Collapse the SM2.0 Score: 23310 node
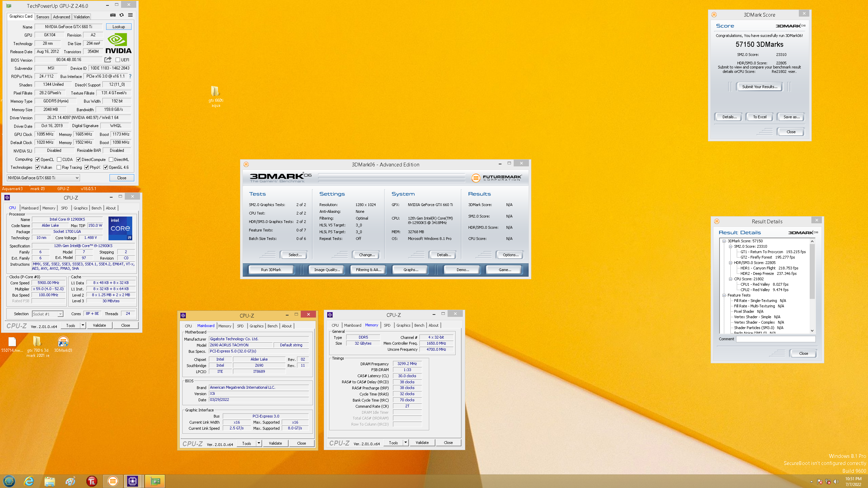Image resolution: width=868 pixels, height=488 pixels. [x=730, y=246]
